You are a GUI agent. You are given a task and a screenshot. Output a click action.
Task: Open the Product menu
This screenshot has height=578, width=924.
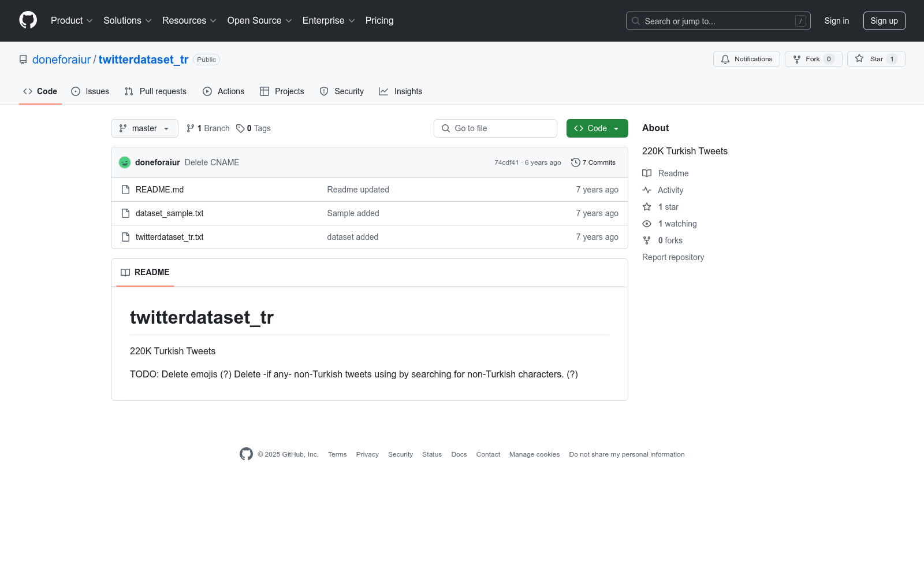pyautogui.click(x=72, y=21)
